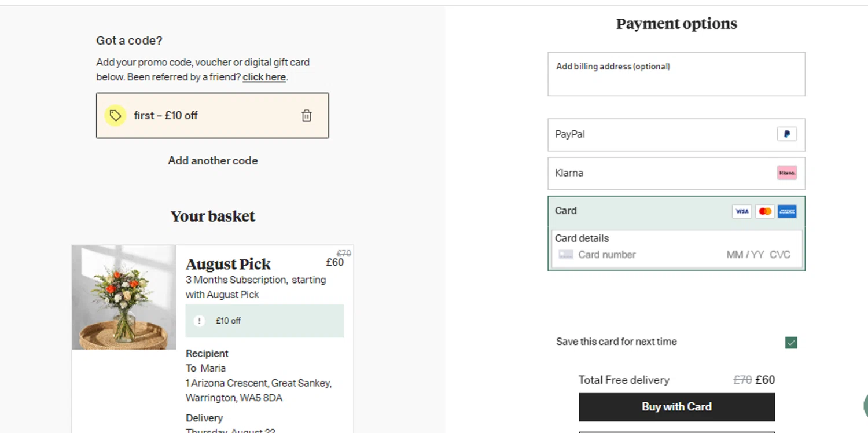Viewport: 868px width, 433px height.
Task: Click the exclamation icon beside £10 off
Action: coord(199,321)
